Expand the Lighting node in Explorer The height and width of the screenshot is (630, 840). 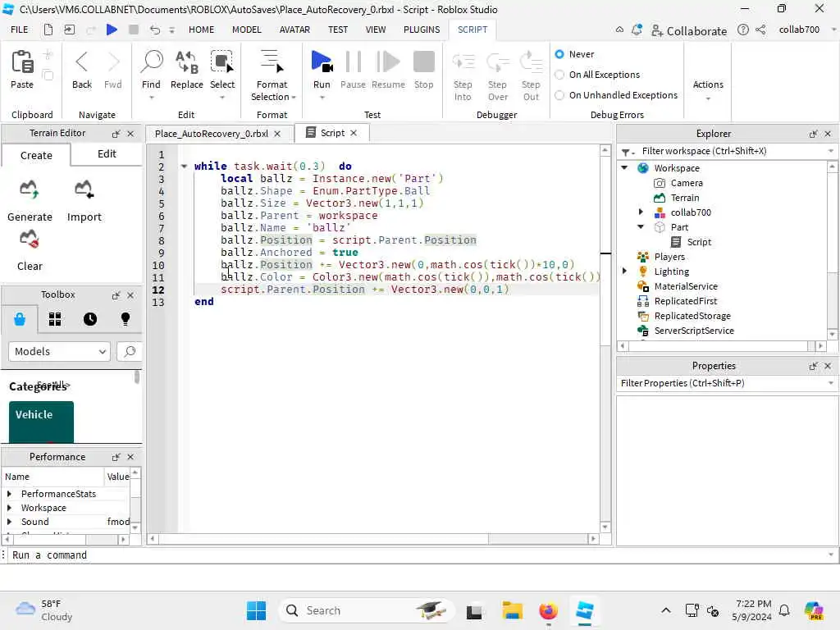point(624,271)
